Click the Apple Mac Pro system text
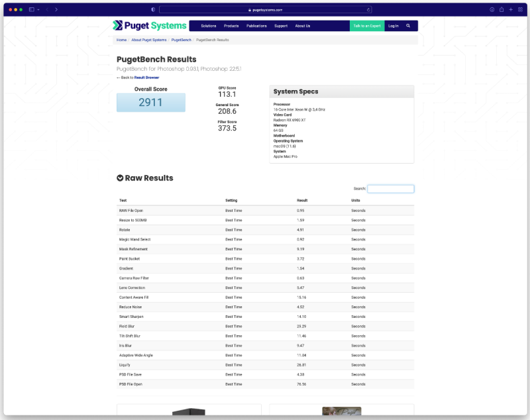Viewport: 530px width, 420px height. click(286, 157)
